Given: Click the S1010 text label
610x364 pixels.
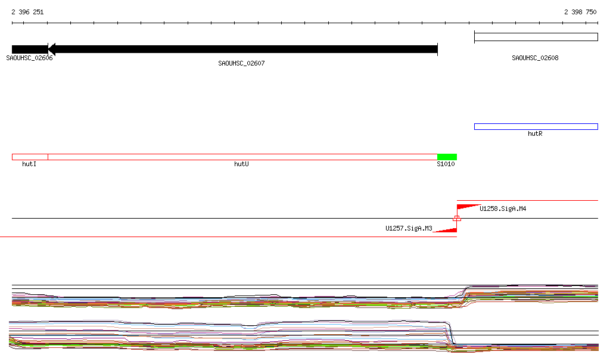Looking at the screenshot, I should point(446,164).
